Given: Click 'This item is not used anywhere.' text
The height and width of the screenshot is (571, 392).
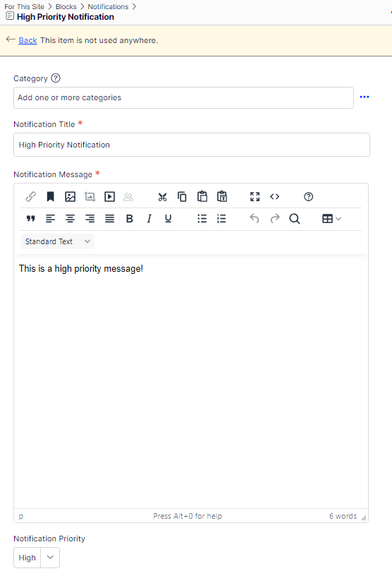Looking at the screenshot, I should click(99, 40).
